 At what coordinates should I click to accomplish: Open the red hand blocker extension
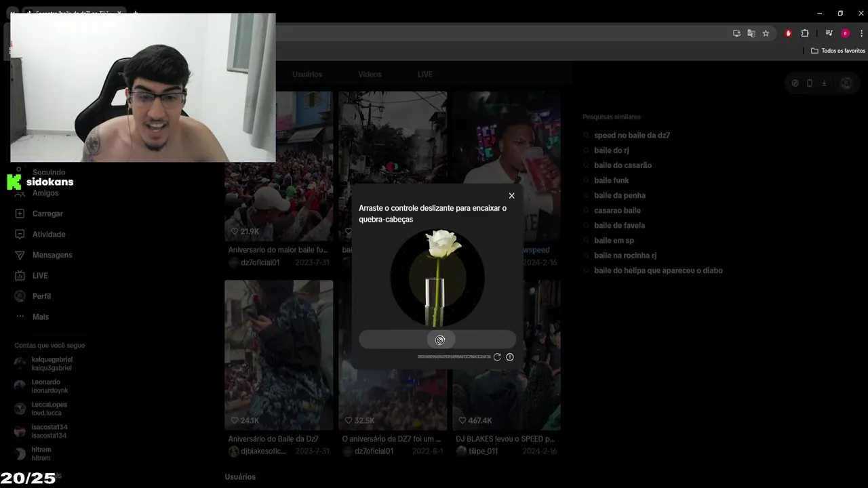789,33
